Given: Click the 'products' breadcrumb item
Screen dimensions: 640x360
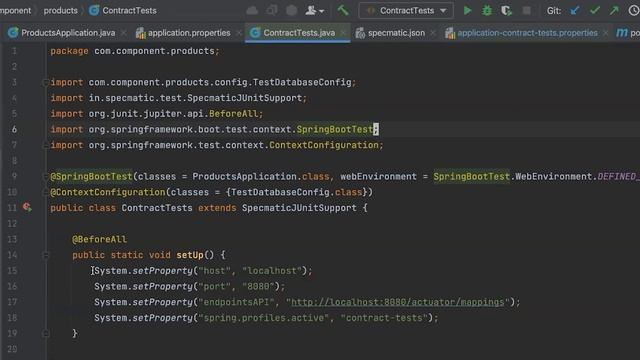Looking at the screenshot, I should (x=60, y=11).
